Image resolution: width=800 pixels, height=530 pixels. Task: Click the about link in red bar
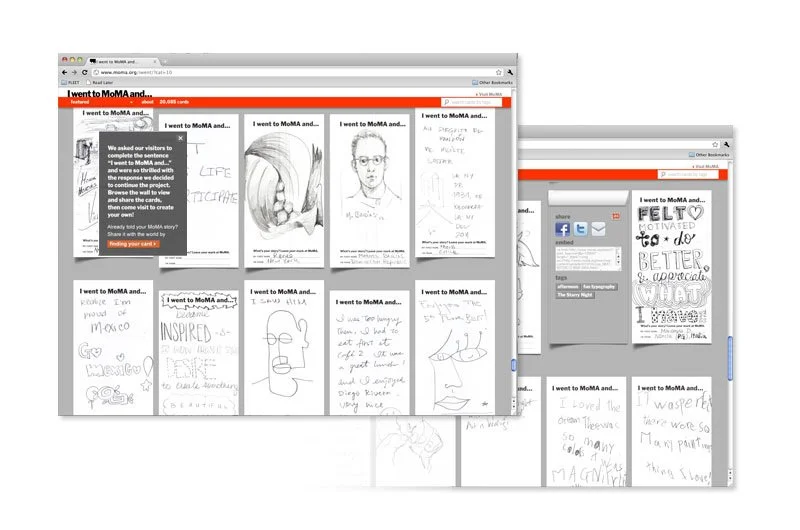pyautogui.click(x=147, y=102)
